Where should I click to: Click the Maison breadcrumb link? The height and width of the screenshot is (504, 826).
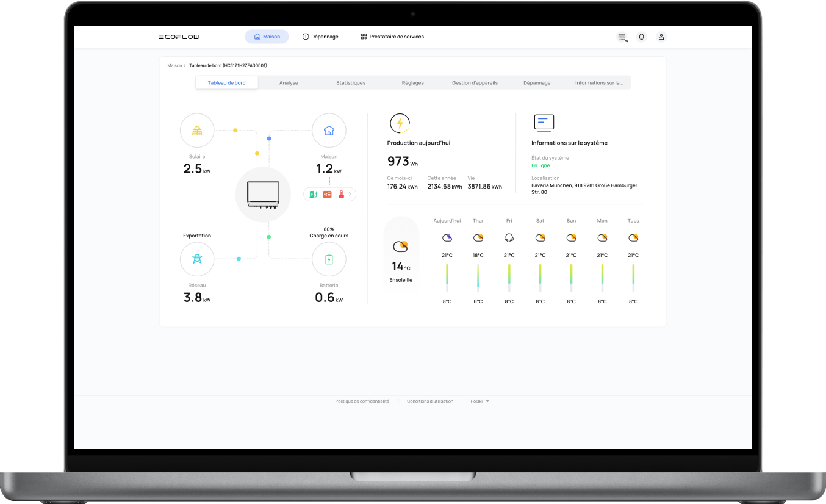click(174, 65)
